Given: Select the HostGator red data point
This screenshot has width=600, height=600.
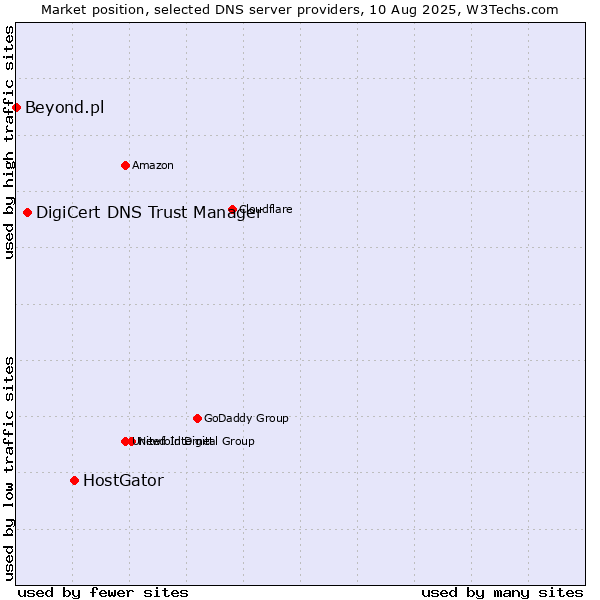Looking at the screenshot, I should click(x=75, y=481).
